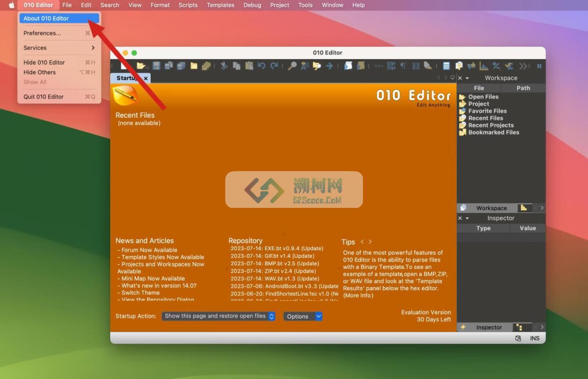Click the Find magnifying glass toolbar icon

(x=292, y=66)
